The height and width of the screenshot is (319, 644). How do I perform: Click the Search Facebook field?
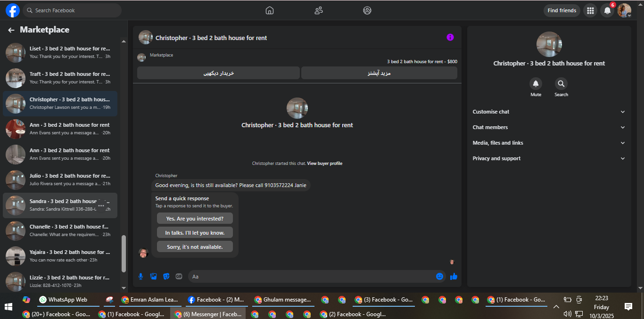pyautogui.click(x=72, y=10)
